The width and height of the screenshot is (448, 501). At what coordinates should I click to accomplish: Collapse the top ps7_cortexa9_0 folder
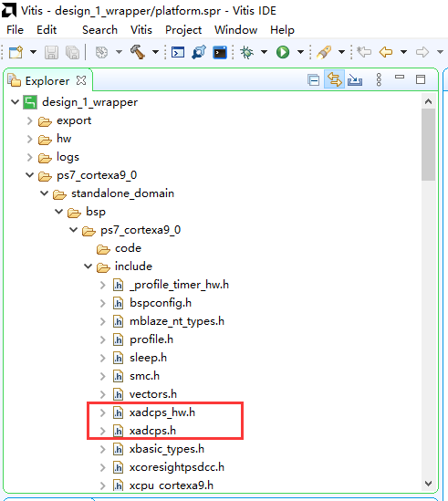point(29,175)
